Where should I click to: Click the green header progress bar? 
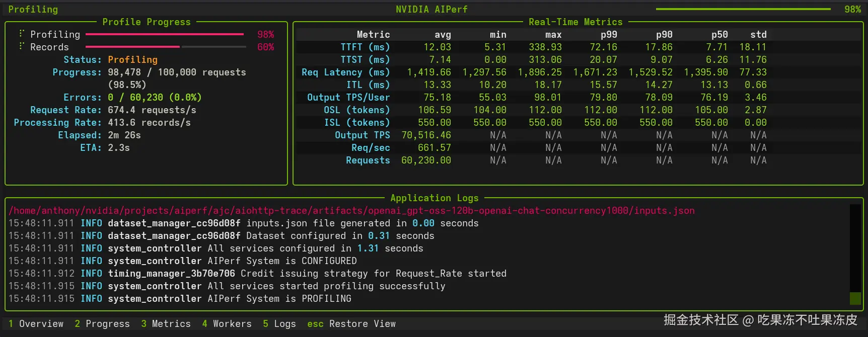(743, 9)
